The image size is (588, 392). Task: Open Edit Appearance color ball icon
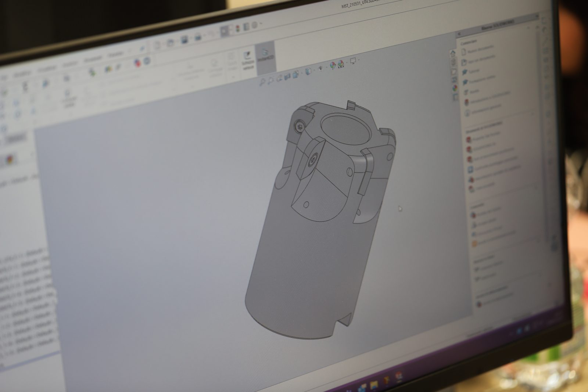[333, 65]
